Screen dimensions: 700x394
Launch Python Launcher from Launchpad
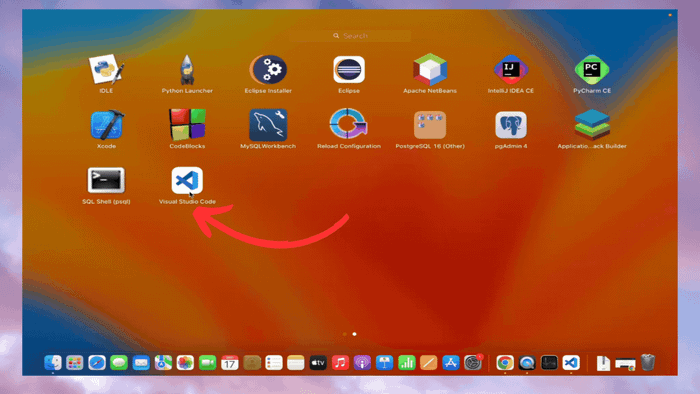187,70
